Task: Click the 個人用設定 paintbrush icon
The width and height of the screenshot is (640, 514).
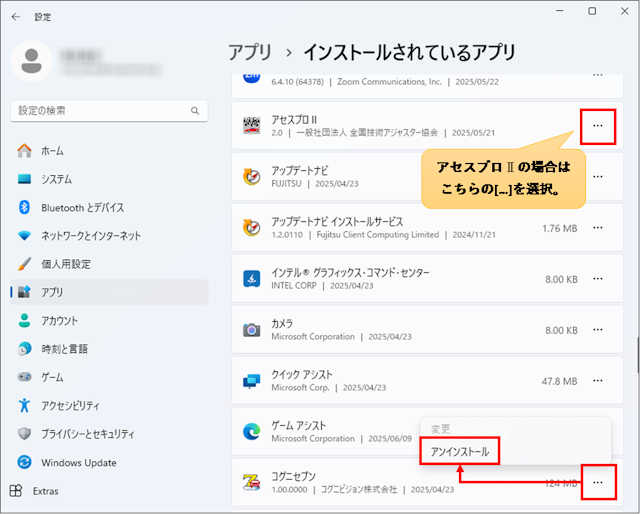Action: (x=24, y=264)
